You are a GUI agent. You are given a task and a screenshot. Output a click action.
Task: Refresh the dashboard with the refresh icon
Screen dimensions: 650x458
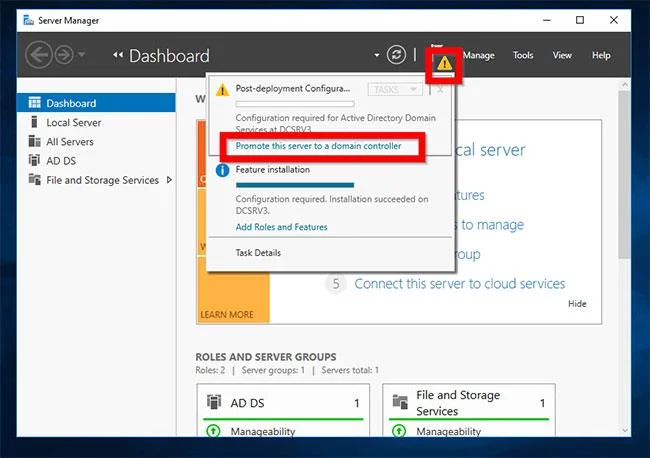pyautogui.click(x=396, y=55)
